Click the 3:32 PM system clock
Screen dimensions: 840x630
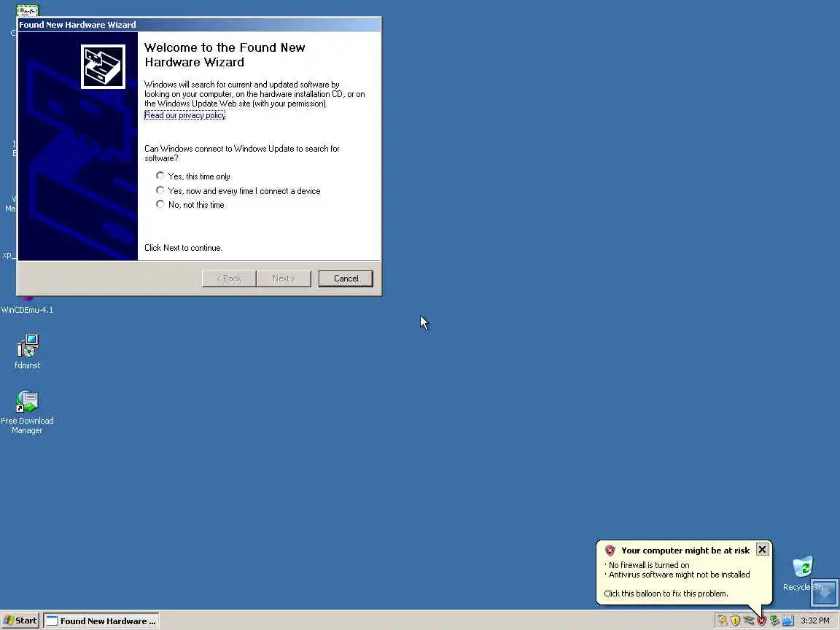click(x=814, y=621)
